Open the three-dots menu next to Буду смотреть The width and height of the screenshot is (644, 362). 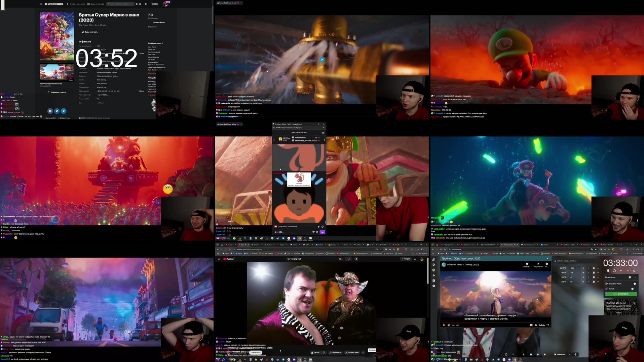point(104,32)
